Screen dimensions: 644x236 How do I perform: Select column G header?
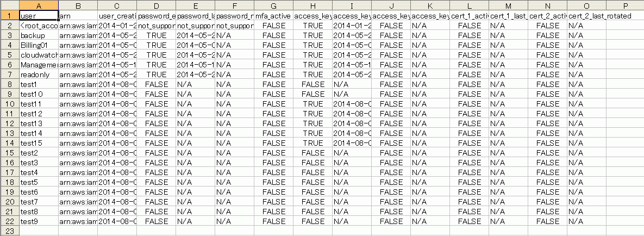click(273, 5)
